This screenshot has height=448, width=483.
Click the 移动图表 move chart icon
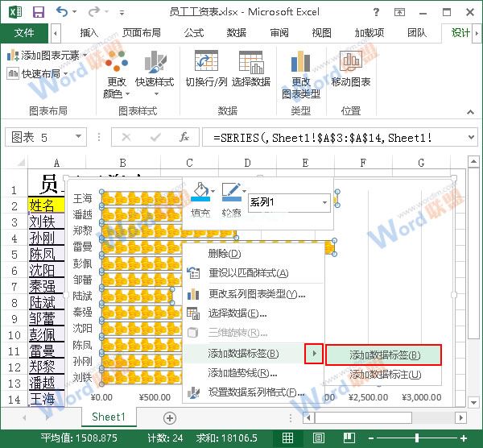(x=350, y=64)
